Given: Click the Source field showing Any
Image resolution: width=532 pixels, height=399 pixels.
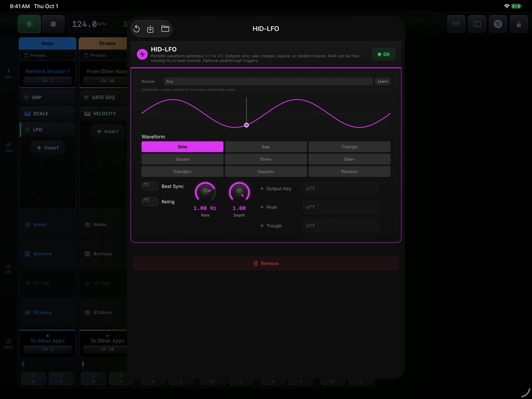Looking at the screenshot, I should click(268, 82).
